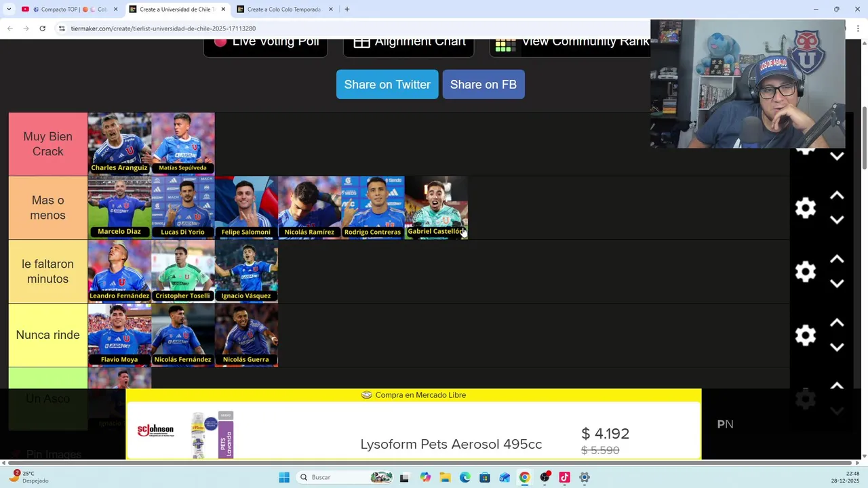The image size is (868, 488).
Task: Open a new browser tab
Action: click(347, 9)
